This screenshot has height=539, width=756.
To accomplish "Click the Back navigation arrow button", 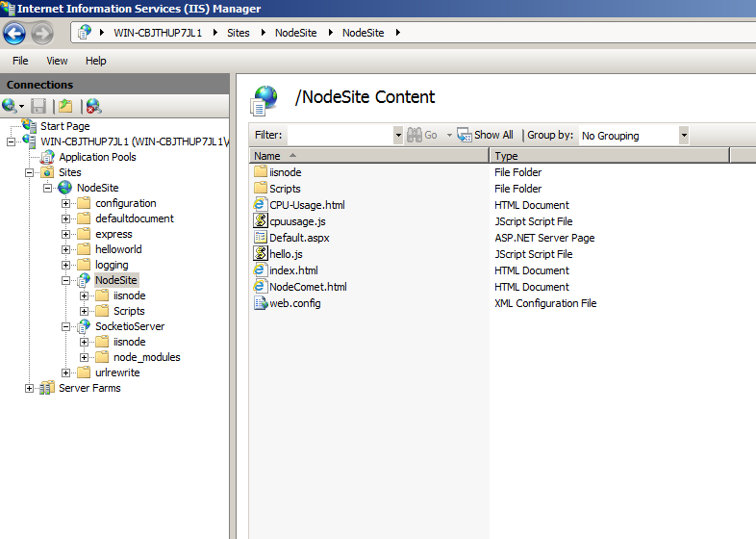I will coord(14,34).
